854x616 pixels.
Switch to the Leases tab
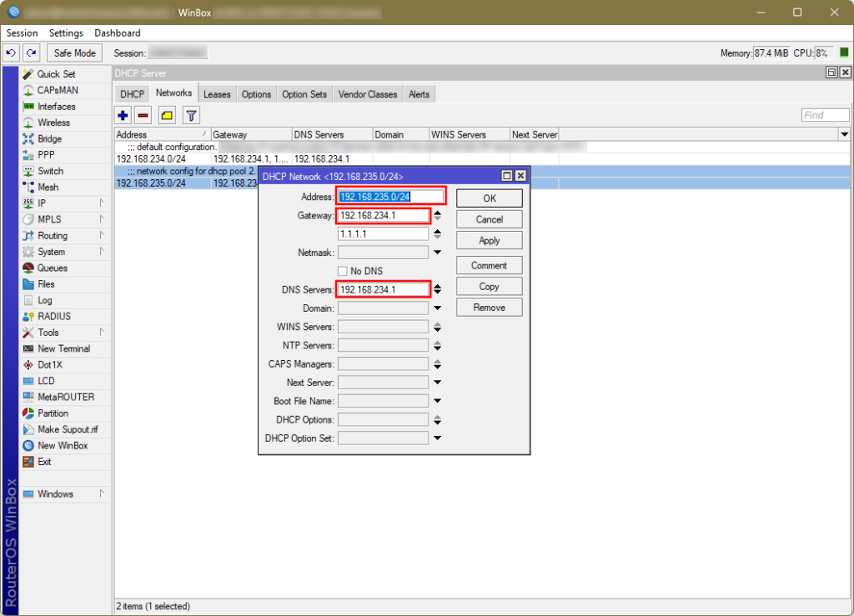point(217,94)
